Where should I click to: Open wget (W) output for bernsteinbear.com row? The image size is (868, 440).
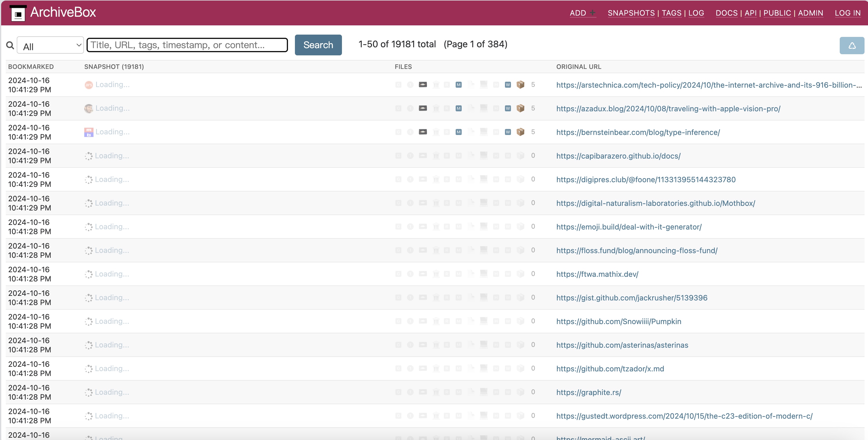coord(508,132)
